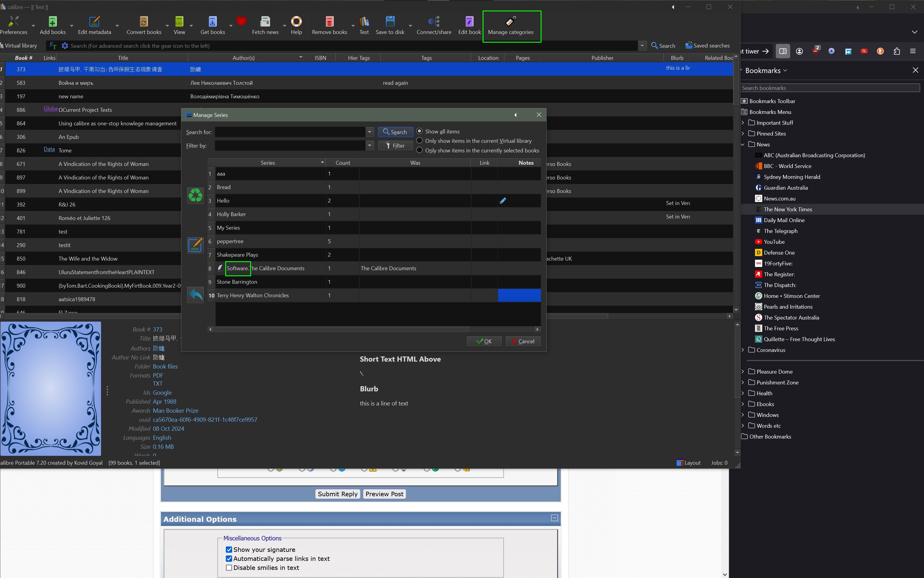Click the Manage categories toolbar icon
The image size is (924, 578).
[510, 25]
